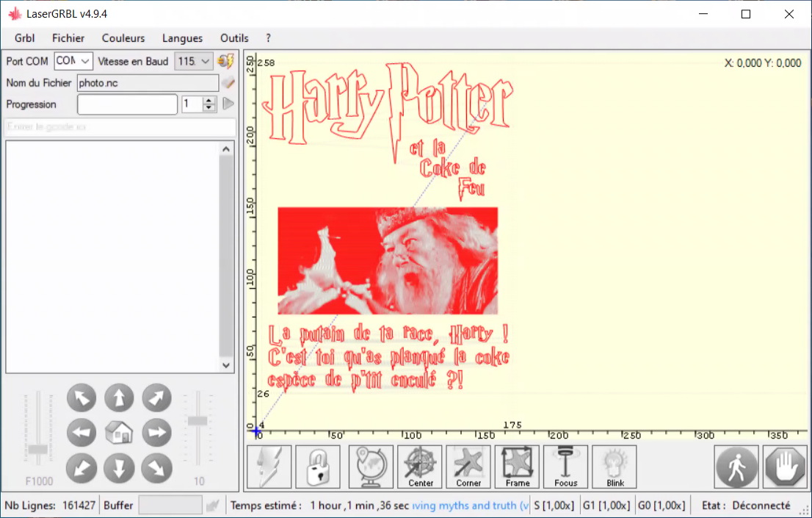Decrease the repeat count with the down arrow
Viewport: 812px width, 518px height.
(x=209, y=108)
